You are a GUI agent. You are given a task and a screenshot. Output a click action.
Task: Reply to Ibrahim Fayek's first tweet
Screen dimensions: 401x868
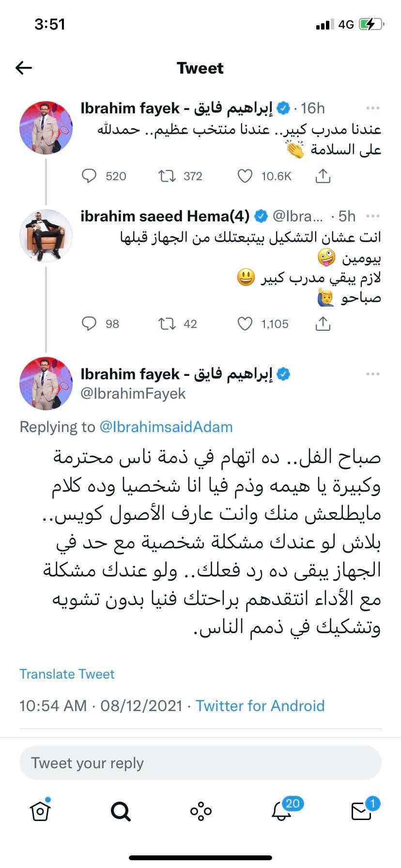pyautogui.click(x=90, y=176)
